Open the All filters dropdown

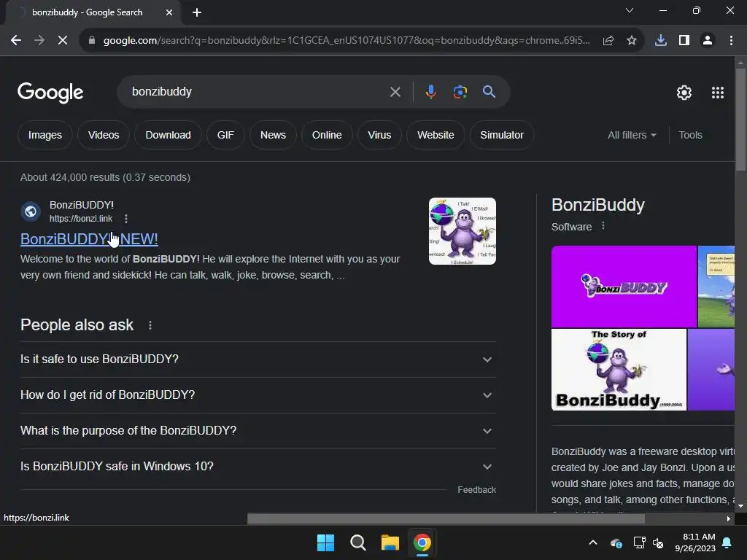click(632, 135)
